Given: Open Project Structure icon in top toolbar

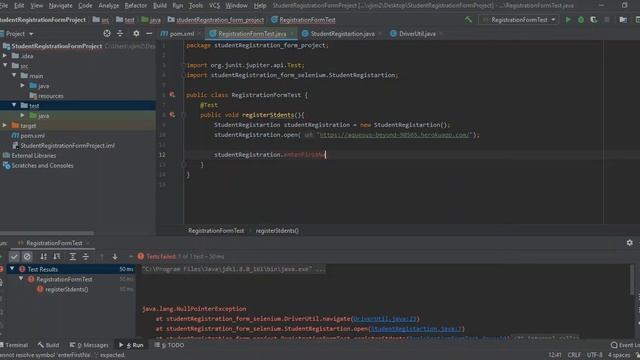Looking at the screenshot, I should (x=623, y=20).
